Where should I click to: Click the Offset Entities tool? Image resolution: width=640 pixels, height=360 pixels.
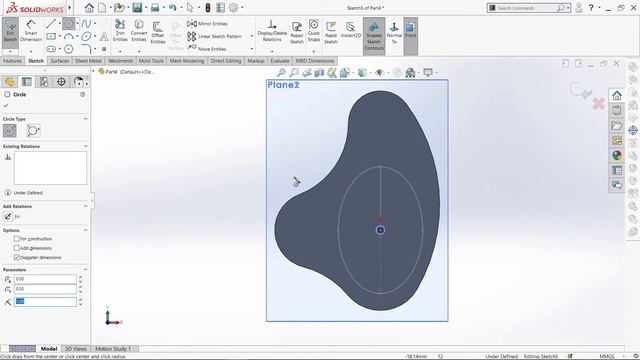click(158, 32)
